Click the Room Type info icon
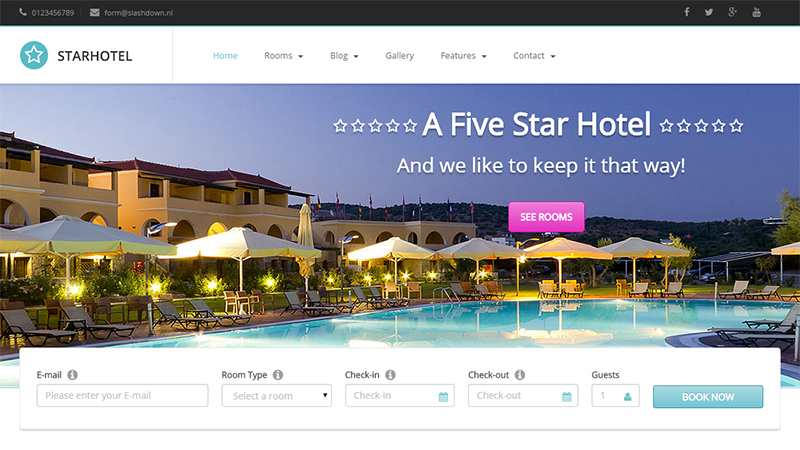 pos(278,375)
